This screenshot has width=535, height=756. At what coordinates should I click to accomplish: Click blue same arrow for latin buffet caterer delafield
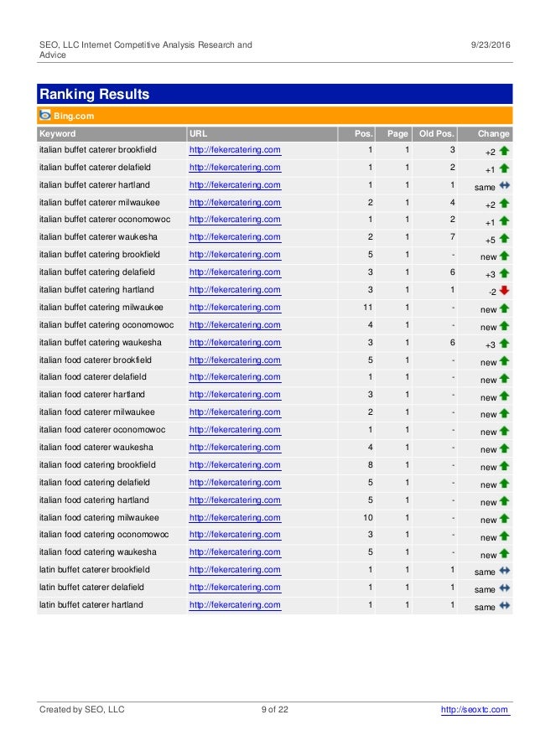pyautogui.click(x=504, y=588)
